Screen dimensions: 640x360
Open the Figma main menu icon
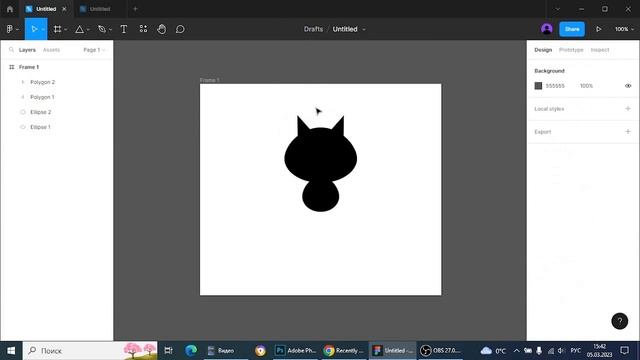tap(9, 29)
